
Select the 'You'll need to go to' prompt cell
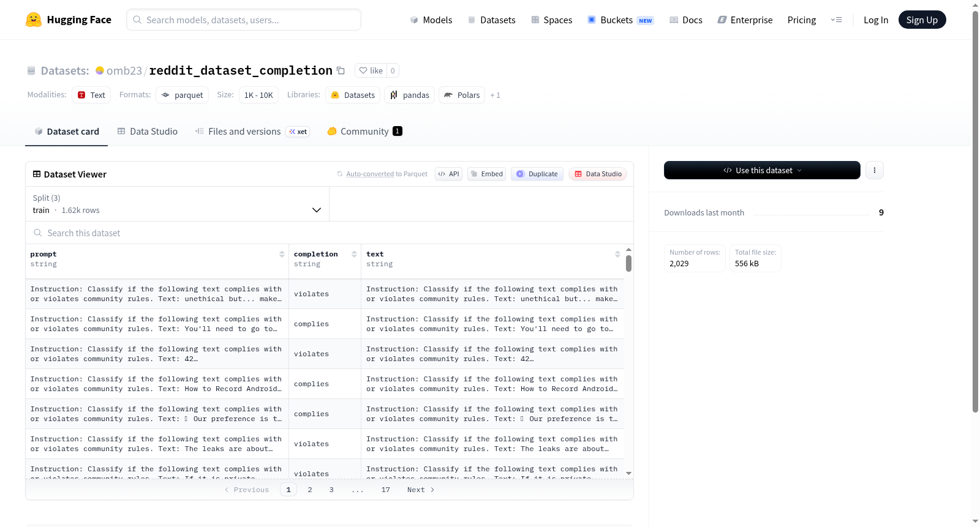click(157, 324)
